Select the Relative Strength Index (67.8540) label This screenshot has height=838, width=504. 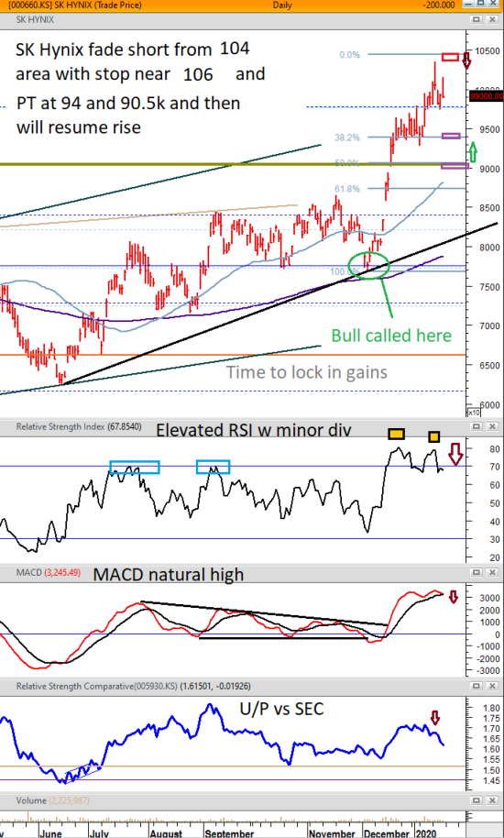tap(79, 427)
